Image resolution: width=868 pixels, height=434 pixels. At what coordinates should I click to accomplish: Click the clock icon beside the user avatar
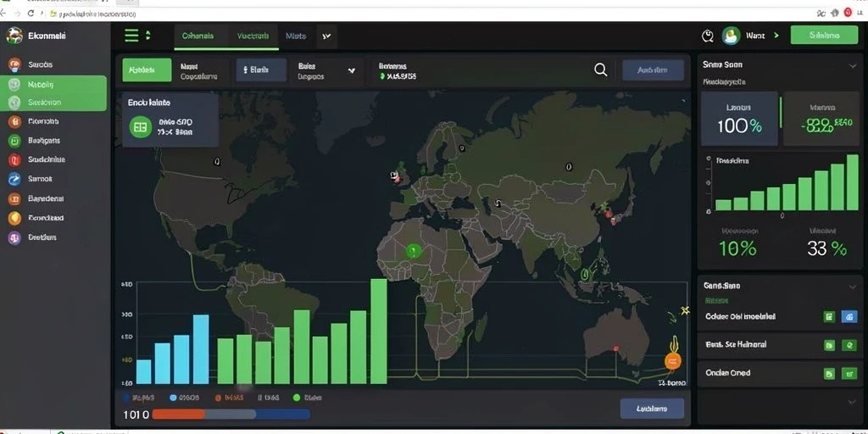click(x=708, y=36)
